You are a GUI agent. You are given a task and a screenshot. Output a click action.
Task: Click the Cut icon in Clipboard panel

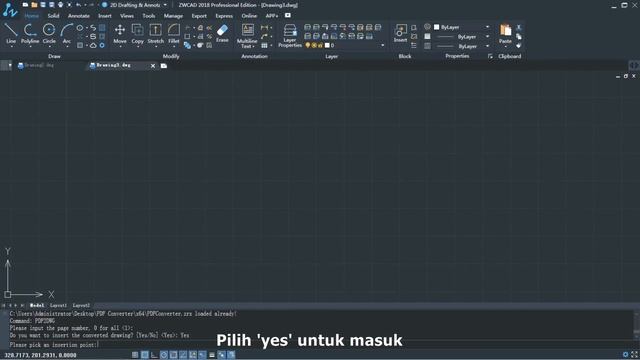(519, 27)
